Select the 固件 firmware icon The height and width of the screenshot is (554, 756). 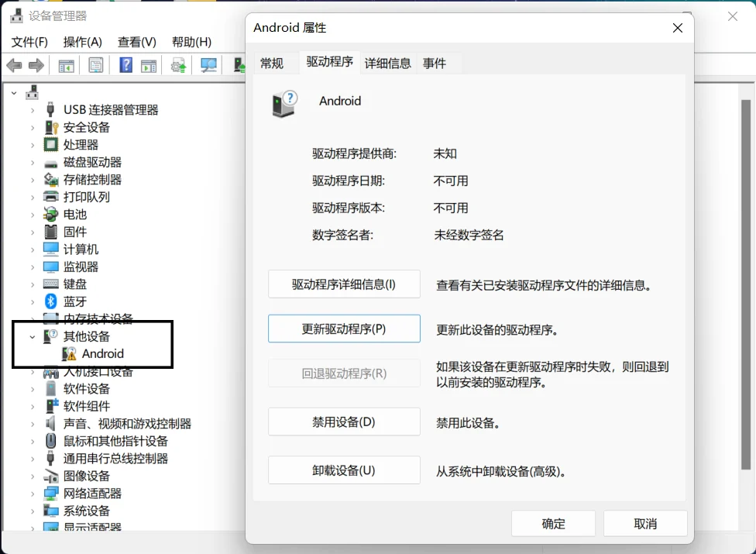50,232
